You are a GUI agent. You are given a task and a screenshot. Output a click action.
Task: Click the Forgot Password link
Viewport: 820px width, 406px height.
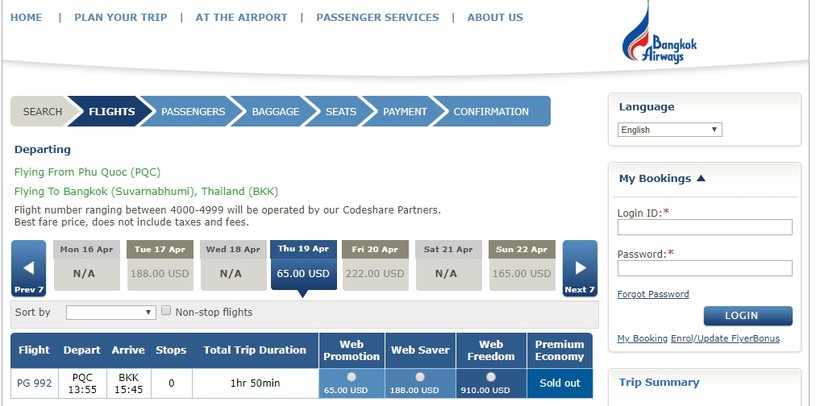tap(653, 294)
